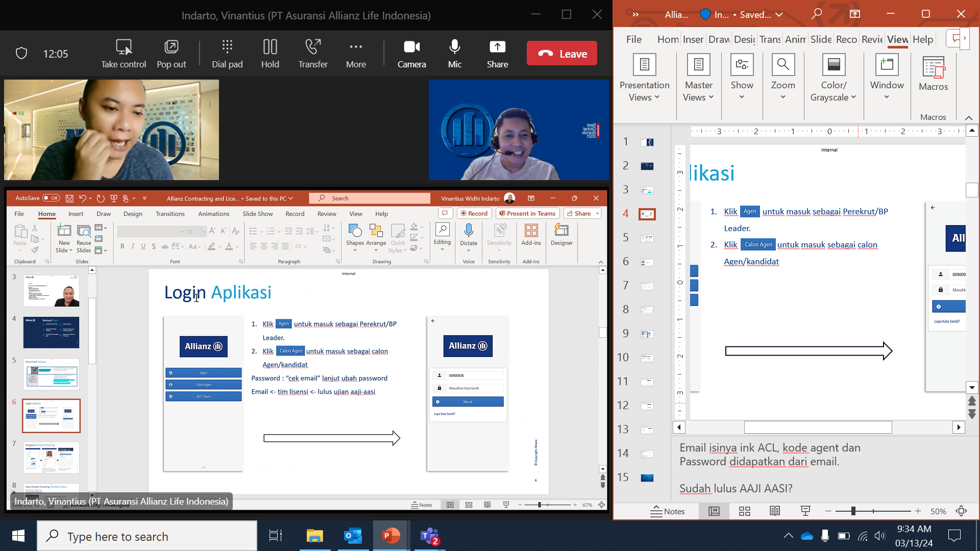Click the 50% zoom level button
This screenshot has height=551, width=980.
938,511
